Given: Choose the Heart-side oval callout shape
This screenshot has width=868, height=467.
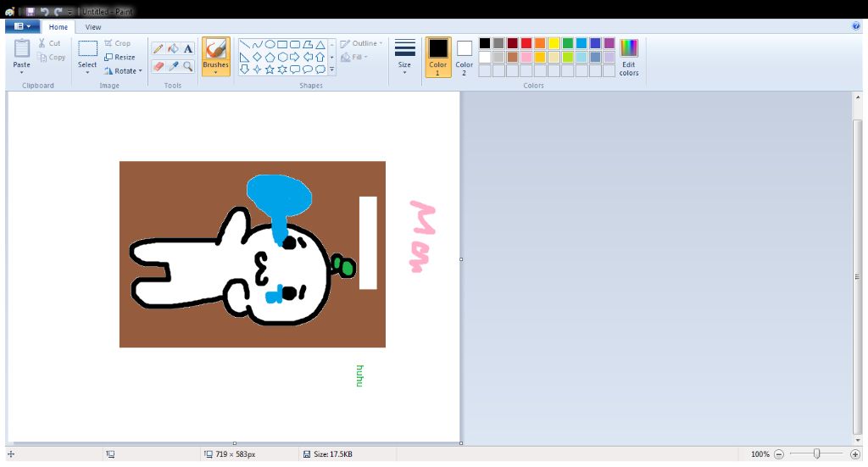Looking at the screenshot, I should coord(308,69).
